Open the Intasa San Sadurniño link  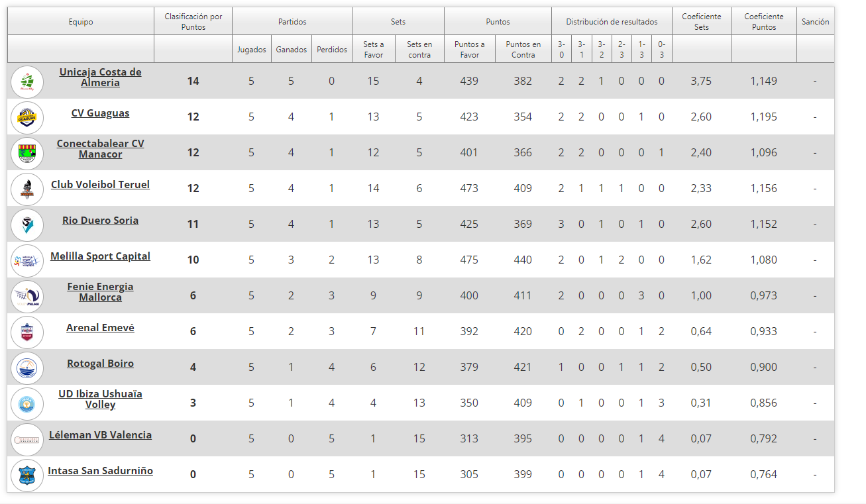pos(100,471)
